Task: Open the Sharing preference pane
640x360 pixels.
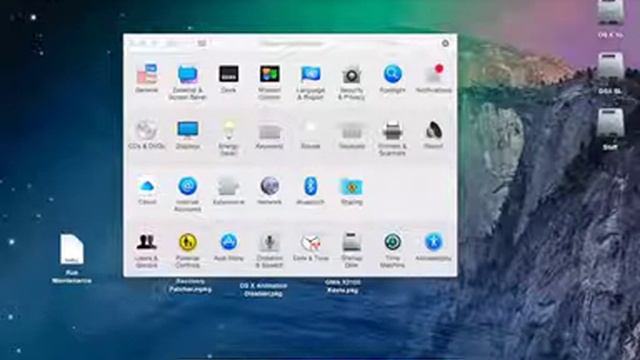Action: coord(351,191)
